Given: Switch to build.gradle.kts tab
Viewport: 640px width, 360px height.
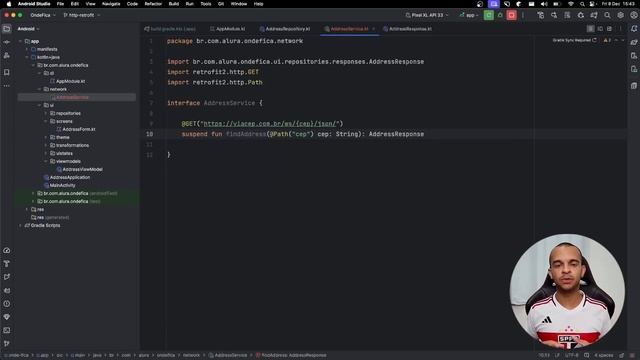Looking at the screenshot, I should (170, 29).
